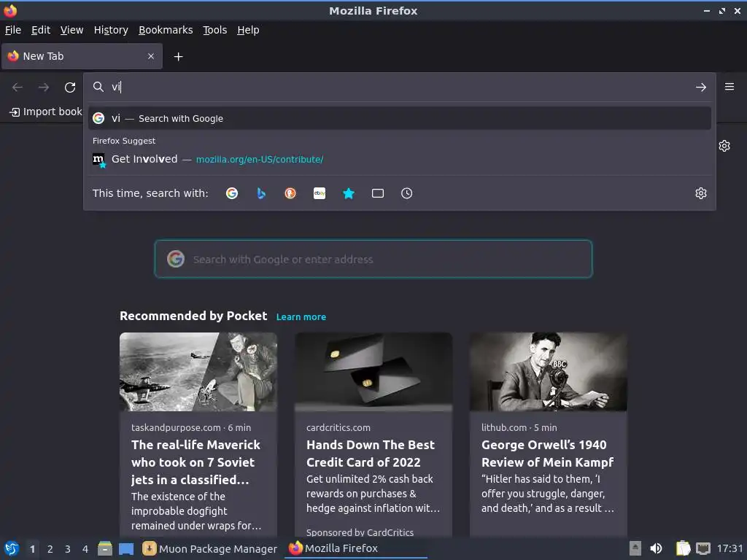This screenshot has height=560, width=747.
Task: Search in History via clock icon
Action: pyautogui.click(x=407, y=193)
